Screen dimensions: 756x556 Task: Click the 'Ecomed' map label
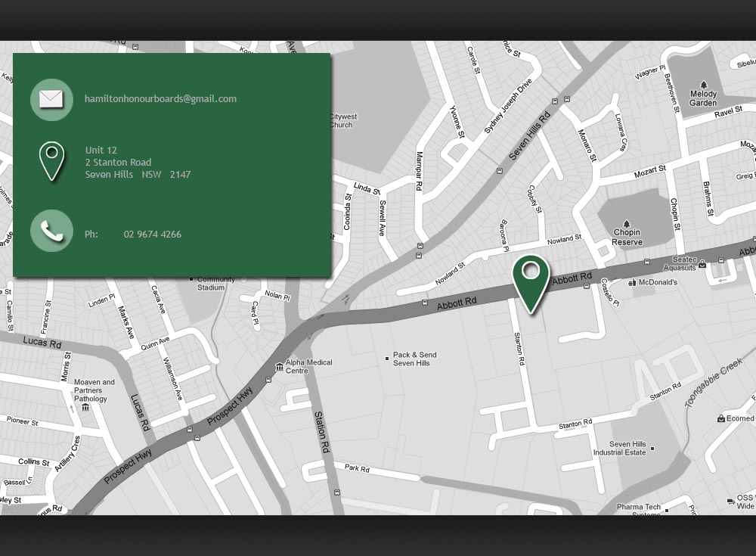click(x=740, y=418)
